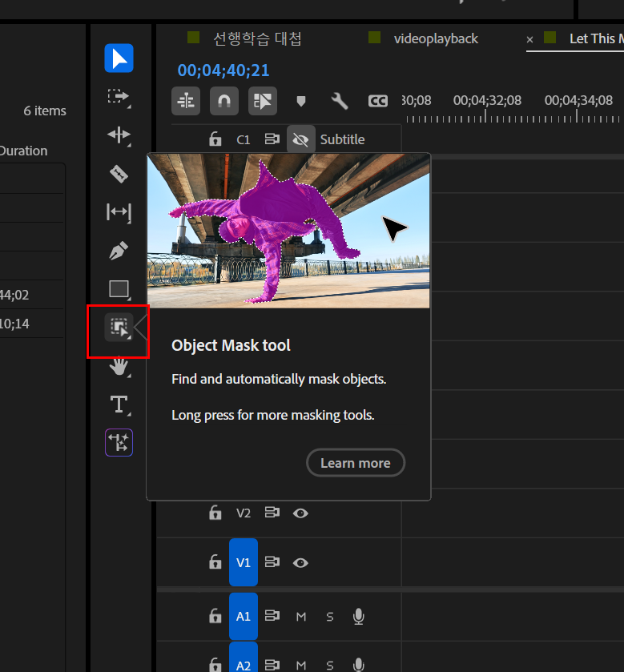
Task: Pick the Pen tool
Action: 119,251
